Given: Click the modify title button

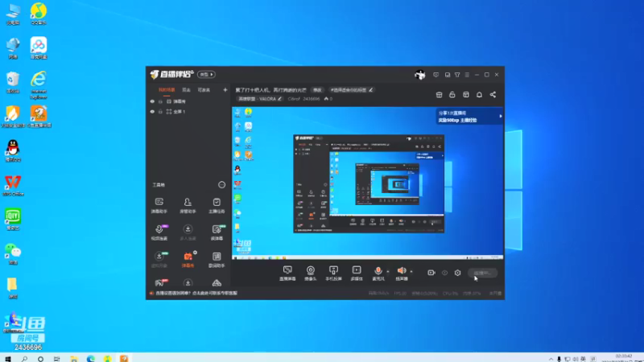Looking at the screenshot, I should (317, 90).
